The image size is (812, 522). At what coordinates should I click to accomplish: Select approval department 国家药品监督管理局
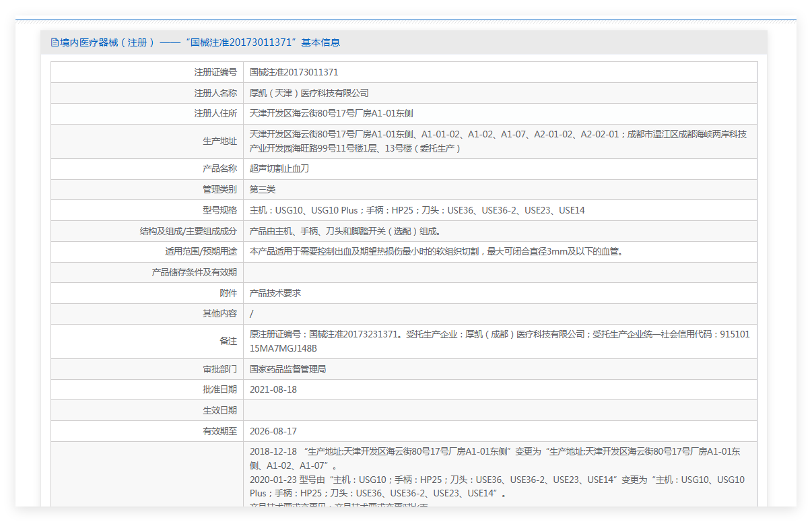click(x=287, y=369)
